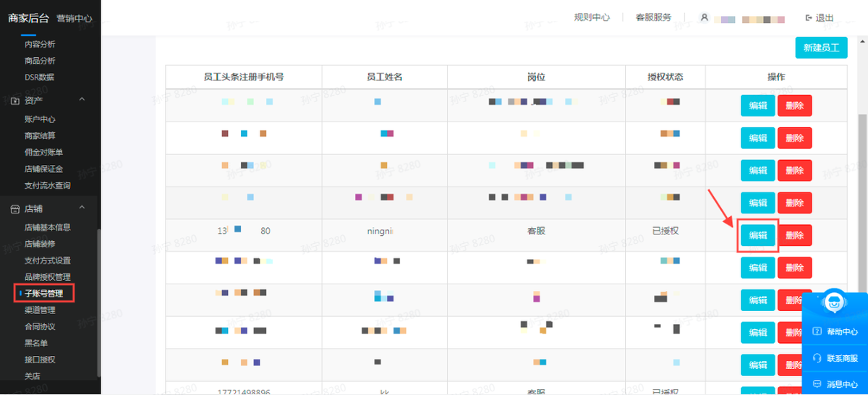868x395 pixels.
Task: Click 删除 in the third employee row
Action: coord(794,171)
